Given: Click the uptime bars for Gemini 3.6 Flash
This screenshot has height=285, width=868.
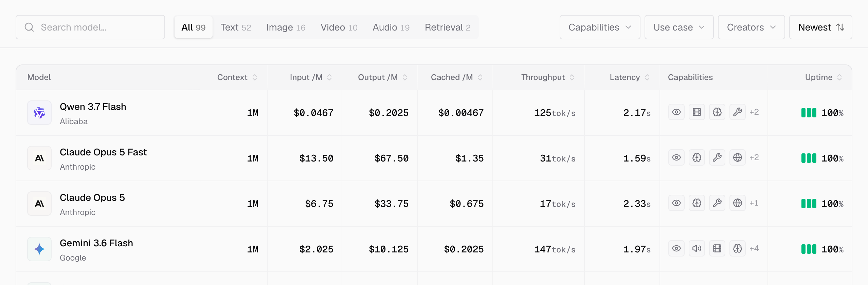Looking at the screenshot, I should pyautogui.click(x=809, y=249).
